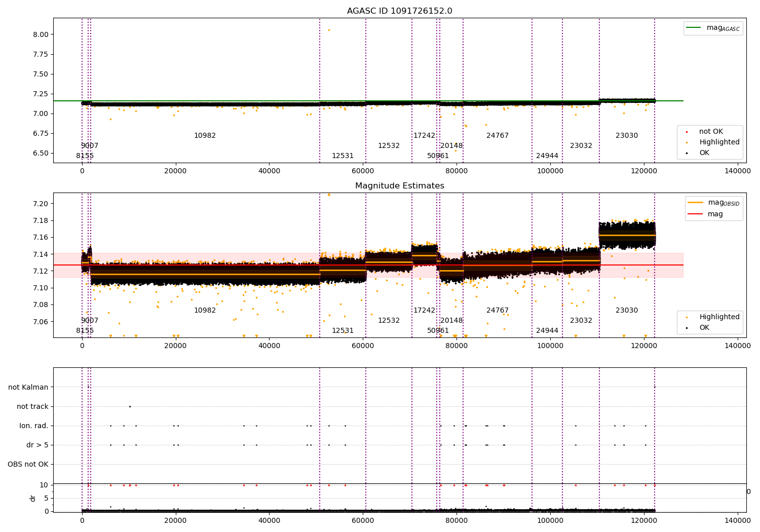This screenshot has width=760, height=532.
Task: Click OBSID label 24944 in top plot
Action: 547,156
